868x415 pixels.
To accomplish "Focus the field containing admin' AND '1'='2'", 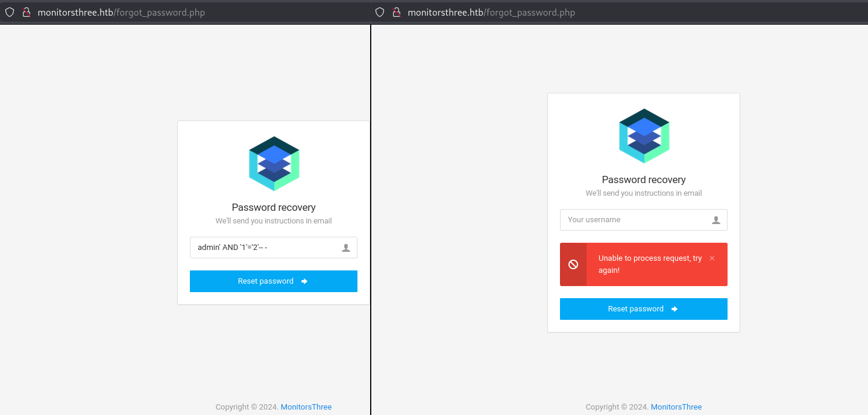I will point(274,248).
